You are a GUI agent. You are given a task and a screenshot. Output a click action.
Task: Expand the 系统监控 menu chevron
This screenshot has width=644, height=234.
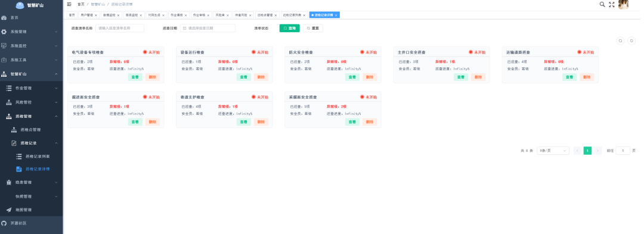pyautogui.click(x=56, y=46)
